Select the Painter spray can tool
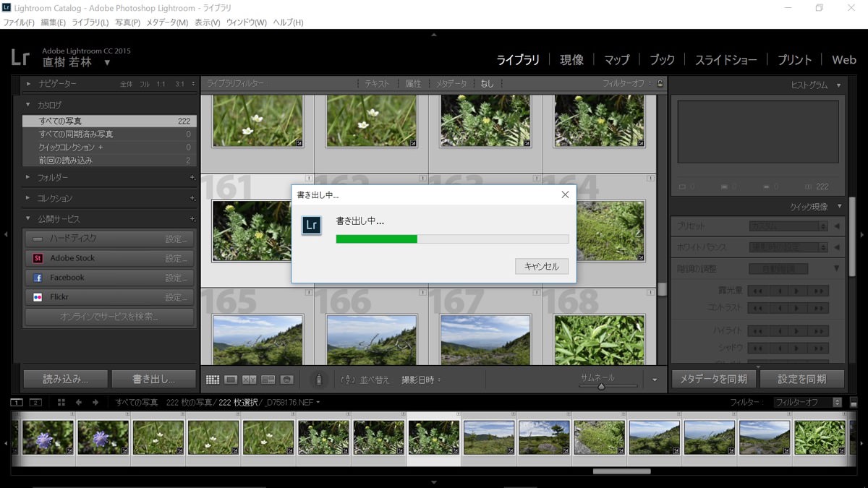The height and width of the screenshot is (488, 868). [x=318, y=380]
